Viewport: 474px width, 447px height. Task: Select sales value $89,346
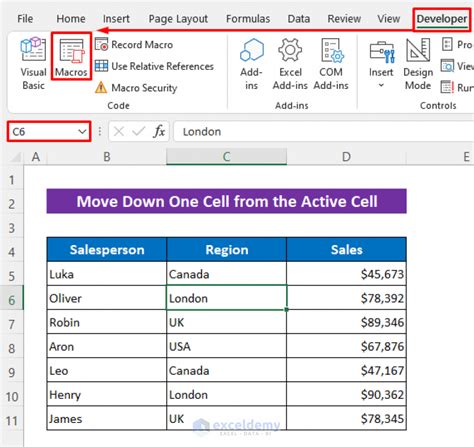click(x=346, y=322)
